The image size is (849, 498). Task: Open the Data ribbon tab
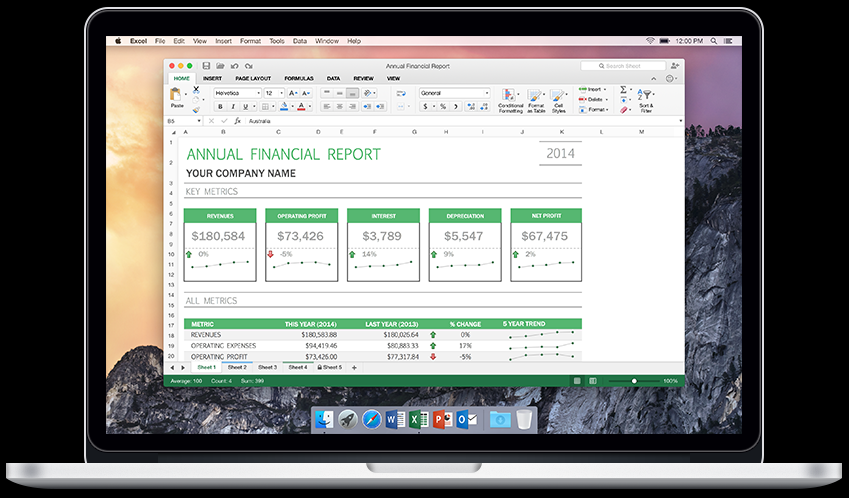point(334,78)
